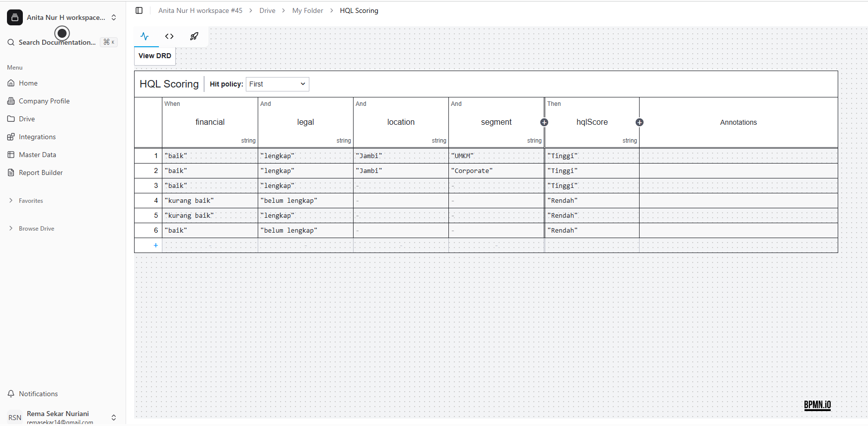Navigate to My Folder breadcrumb
868x426 pixels.
[x=307, y=10]
